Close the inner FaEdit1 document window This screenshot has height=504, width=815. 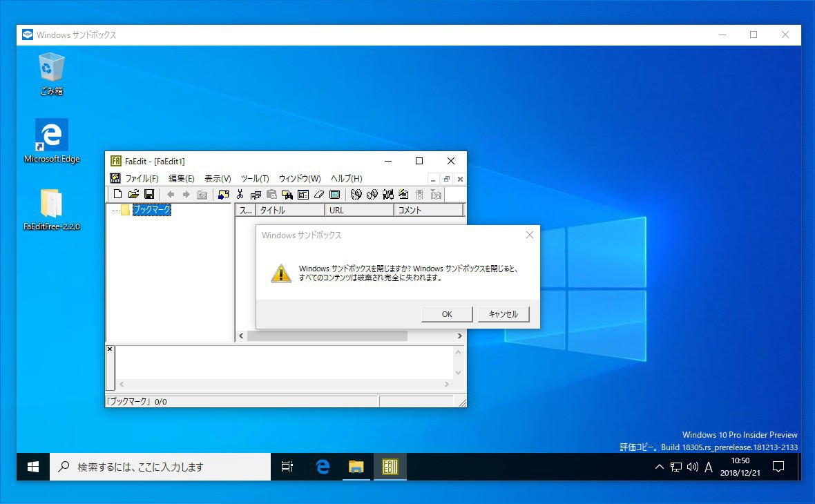click(460, 180)
